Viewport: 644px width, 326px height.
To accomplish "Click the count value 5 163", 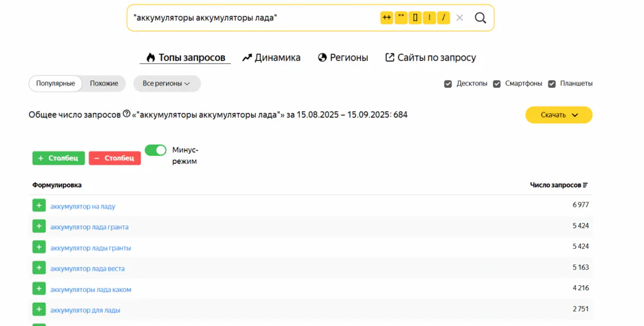I will pos(580,267).
